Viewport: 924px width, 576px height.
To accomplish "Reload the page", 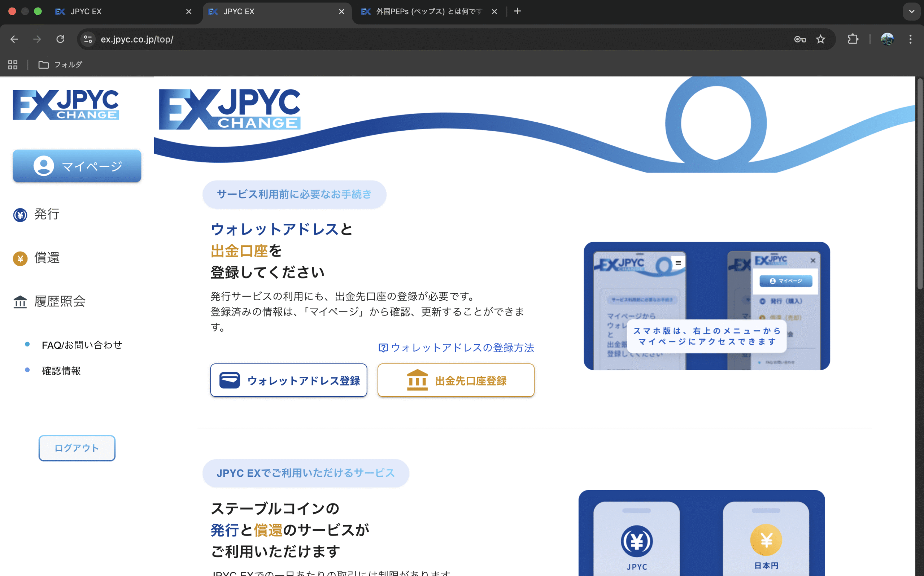I will (x=60, y=39).
